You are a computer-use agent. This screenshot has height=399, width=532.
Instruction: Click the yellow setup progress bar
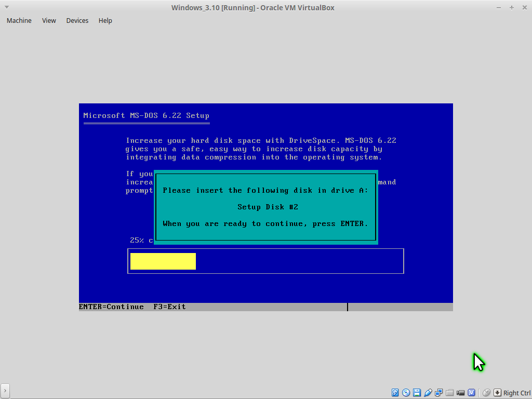pyautogui.click(x=163, y=261)
